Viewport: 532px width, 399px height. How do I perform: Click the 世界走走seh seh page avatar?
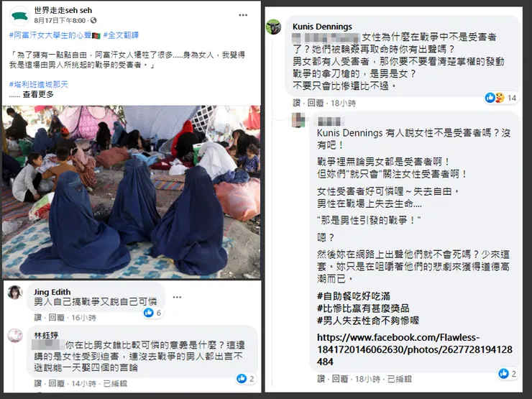[19, 16]
